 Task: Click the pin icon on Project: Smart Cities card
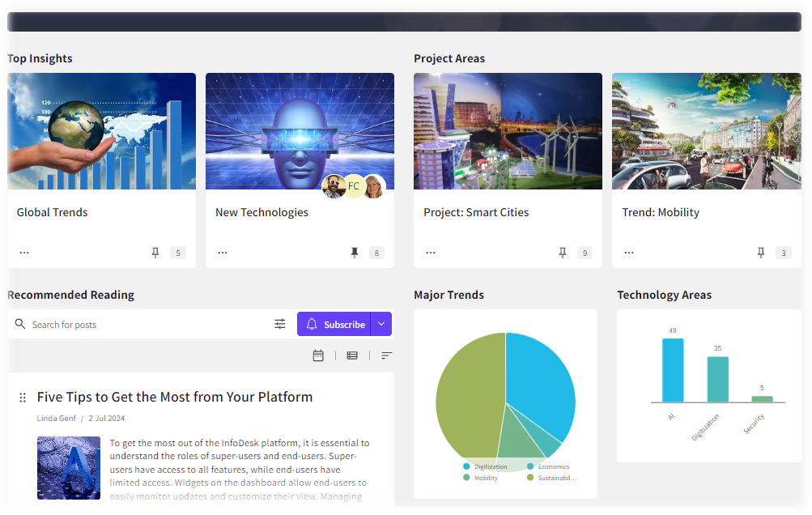(x=563, y=252)
